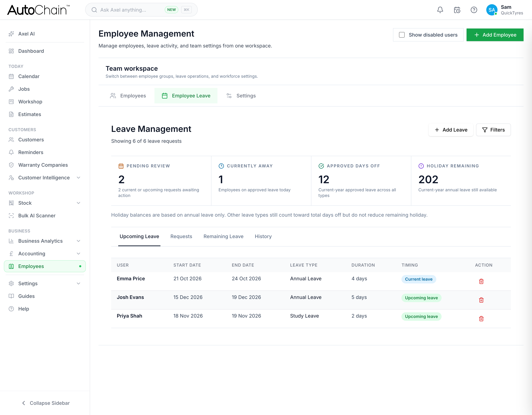Select Employees item in sidebar

pyautogui.click(x=45, y=266)
